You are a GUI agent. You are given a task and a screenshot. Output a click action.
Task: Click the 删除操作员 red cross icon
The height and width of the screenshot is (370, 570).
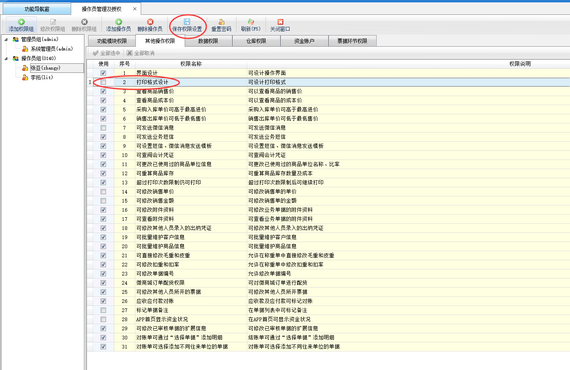(150, 22)
